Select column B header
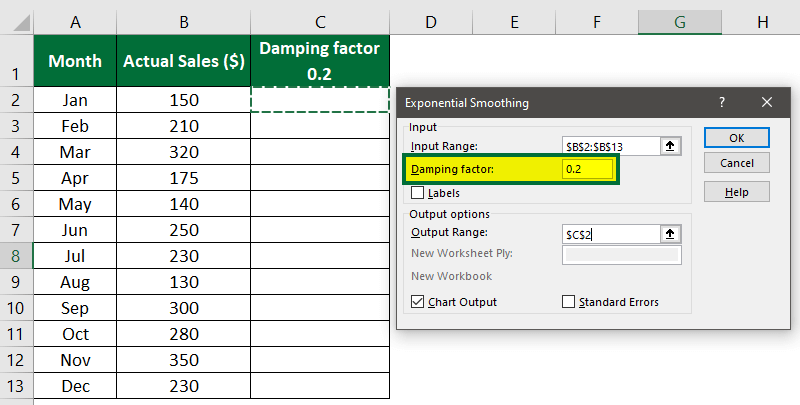The width and height of the screenshot is (800, 405). click(x=184, y=22)
